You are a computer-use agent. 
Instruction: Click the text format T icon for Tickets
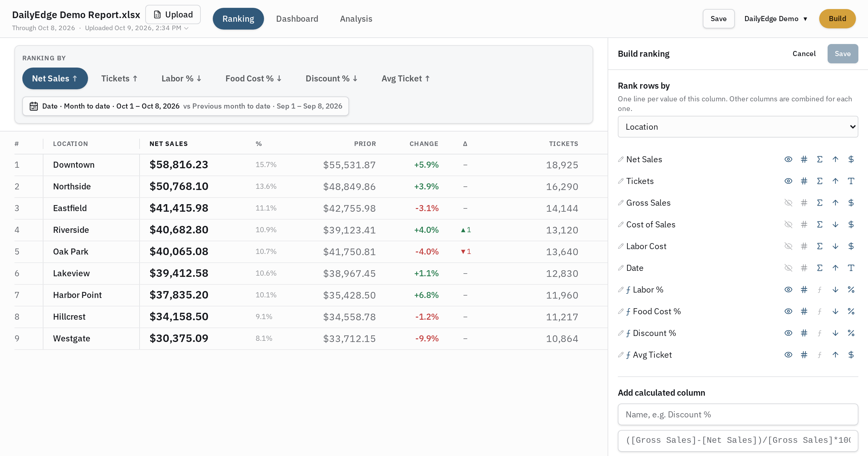tap(851, 181)
